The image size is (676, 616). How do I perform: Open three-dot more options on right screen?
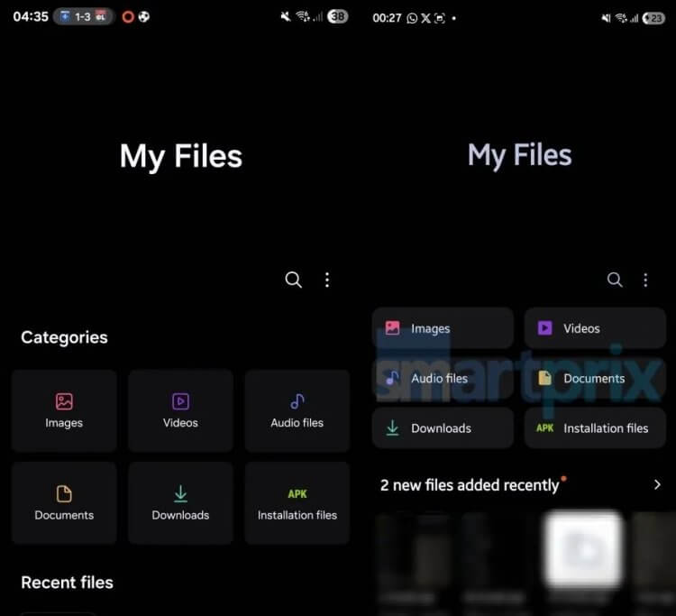coord(645,280)
